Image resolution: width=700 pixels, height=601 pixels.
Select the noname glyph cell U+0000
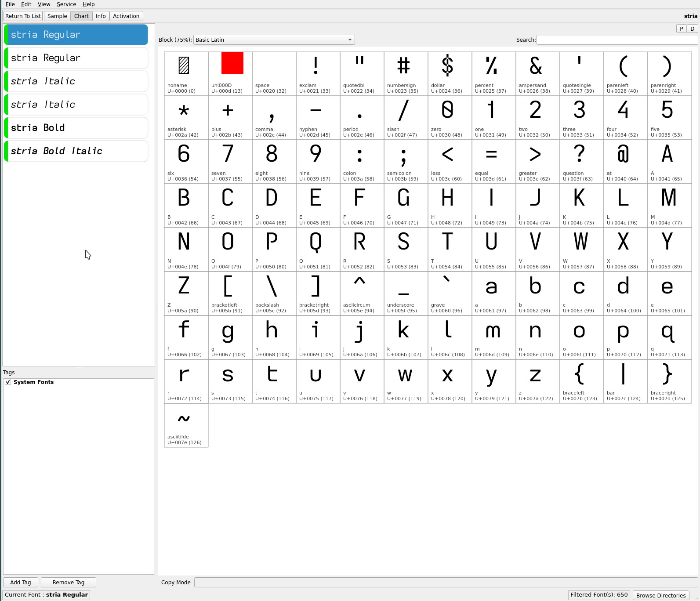pos(186,74)
